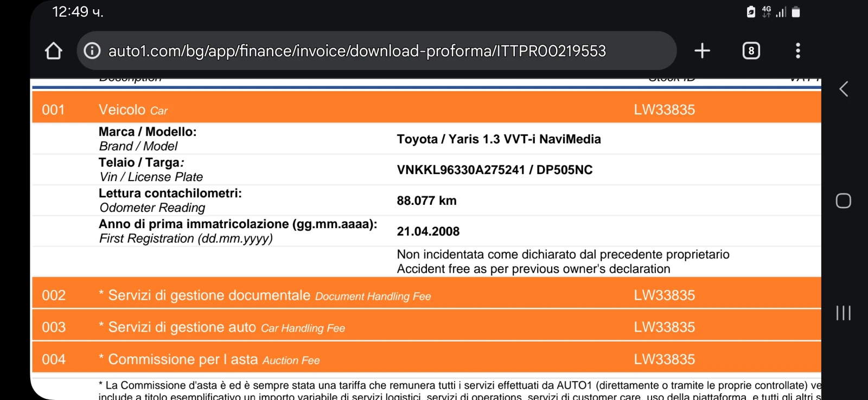Tap the Android home navigation button
Image resolution: width=868 pixels, height=400 pixels.
coord(844,201)
